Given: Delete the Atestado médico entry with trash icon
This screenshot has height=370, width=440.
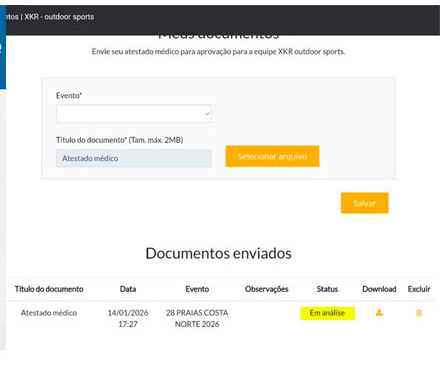Looking at the screenshot, I should [x=419, y=313].
